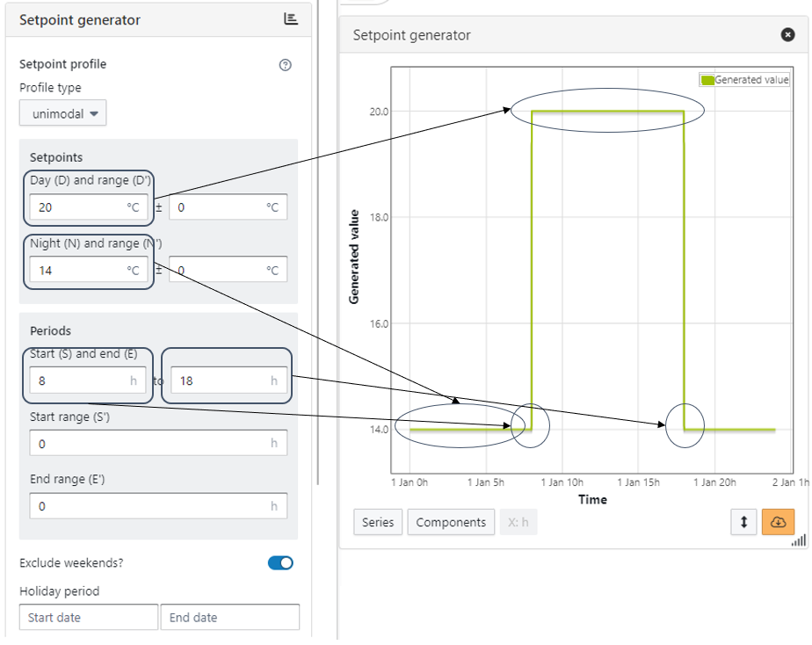Focus the End range (E') input
This screenshot has height=645, width=812.
[x=156, y=506]
